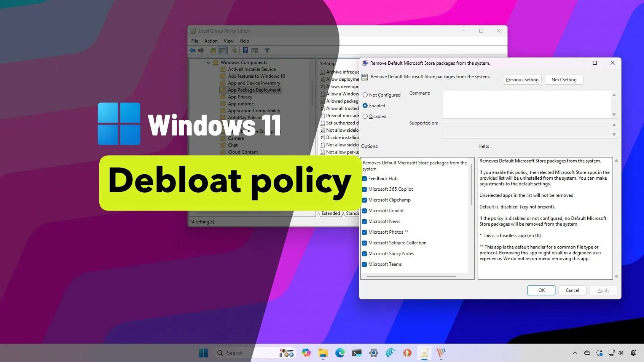Toggle Show/Hide Console Tree icon
The image size is (644, 362).
tap(222, 51)
